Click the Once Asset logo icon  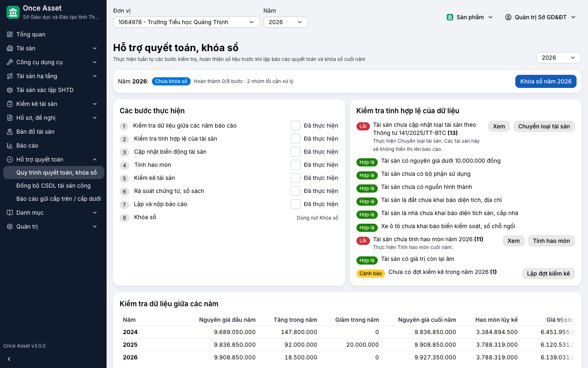pyautogui.click(x=13, y=12)
